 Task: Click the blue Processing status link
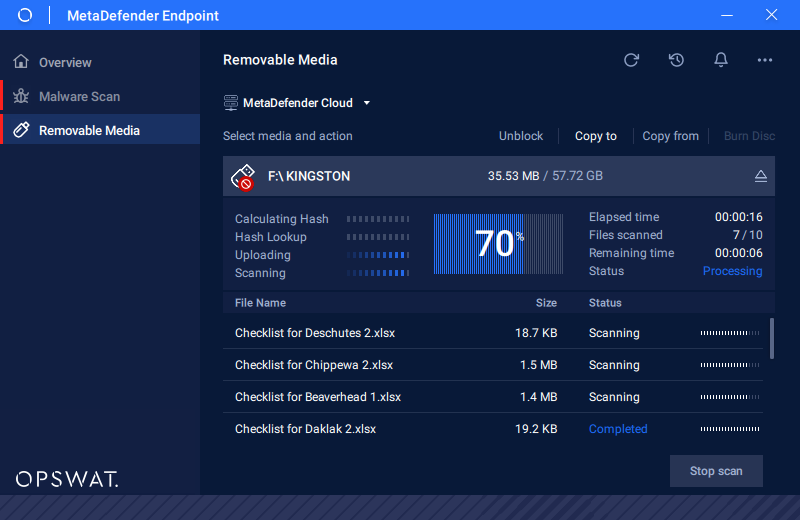point(732,271)
